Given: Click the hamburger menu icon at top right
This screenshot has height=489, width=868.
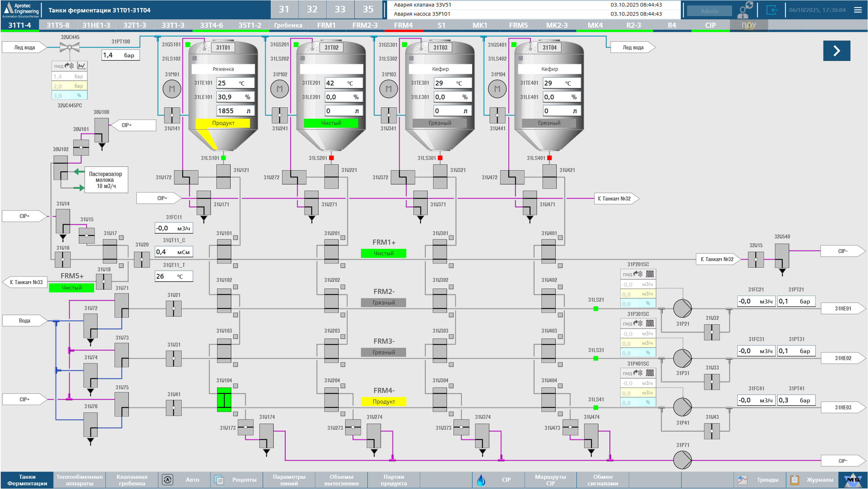Looking at the screenshot, I should [x=858, y=10].
